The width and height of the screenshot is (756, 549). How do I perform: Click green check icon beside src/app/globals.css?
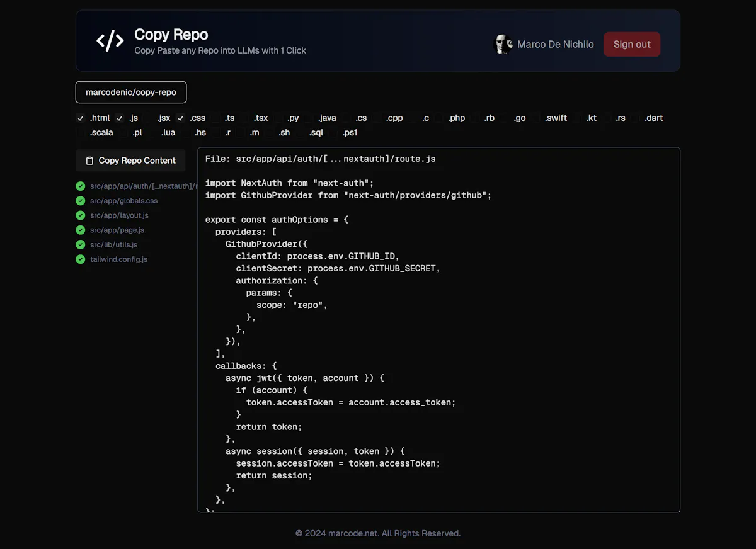(80, 201)
